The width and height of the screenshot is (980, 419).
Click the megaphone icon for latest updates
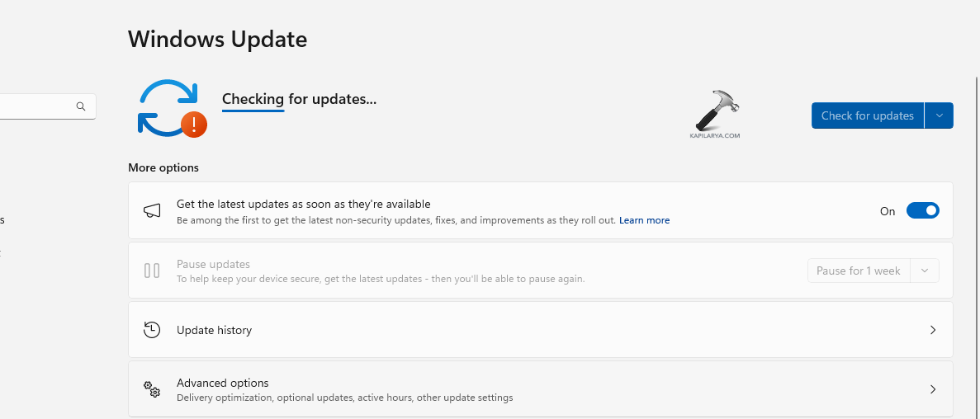click(x=152, y=211)
